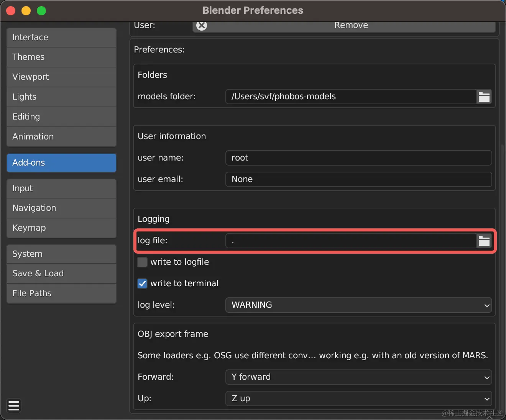Open the log level dropdown

tap(358, 305)
